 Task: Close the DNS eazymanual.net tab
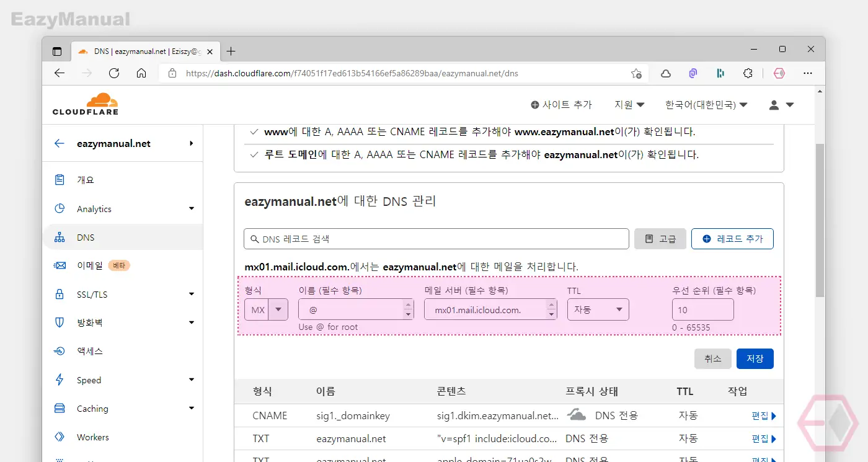click(210, 51)
